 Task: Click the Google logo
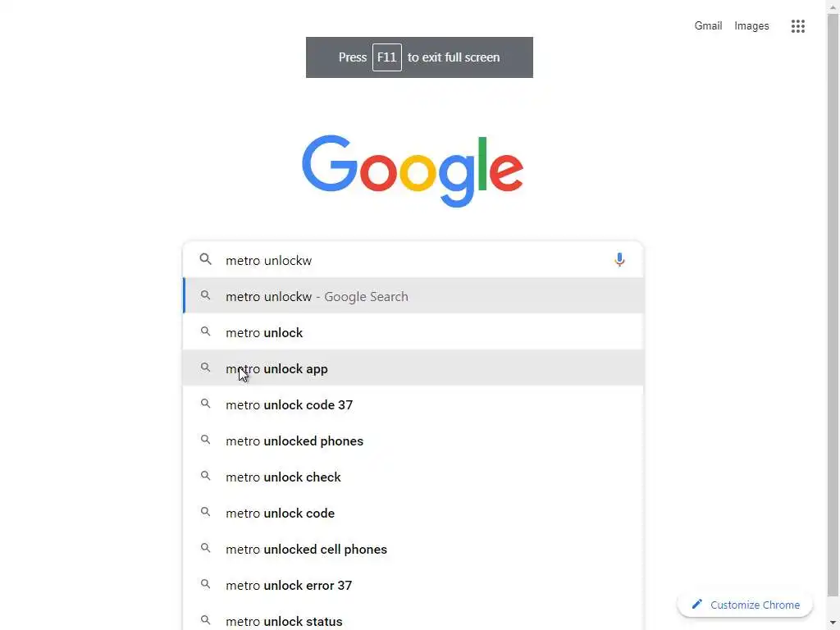(413, 171)
